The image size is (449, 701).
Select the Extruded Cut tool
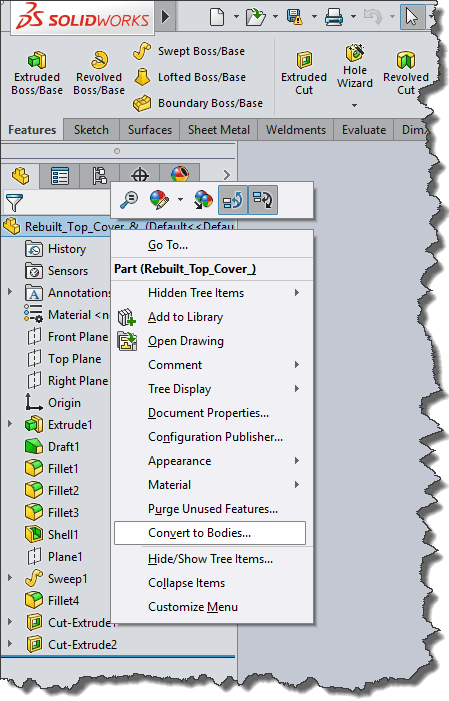click(x=304, y=74)
